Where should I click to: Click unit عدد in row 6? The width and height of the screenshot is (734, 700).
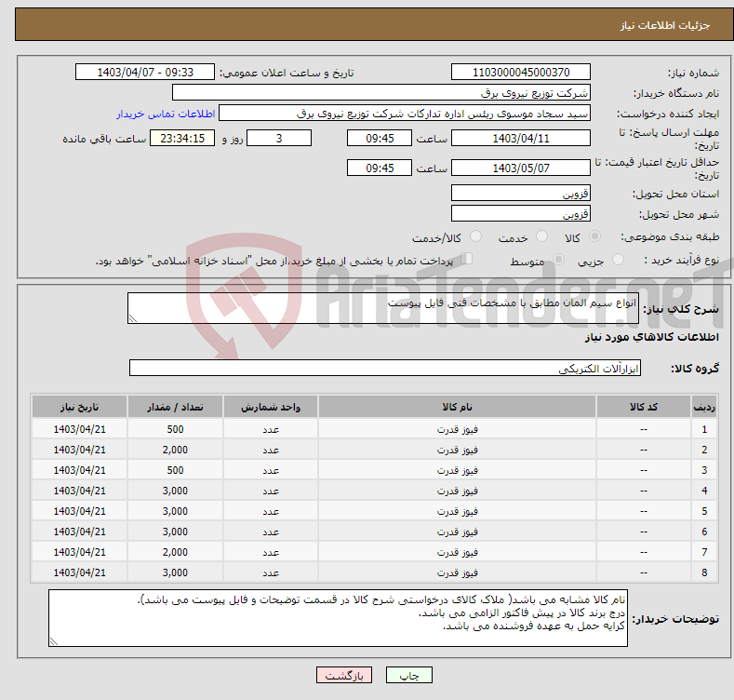pyautogui.click(x=271, y=532)
